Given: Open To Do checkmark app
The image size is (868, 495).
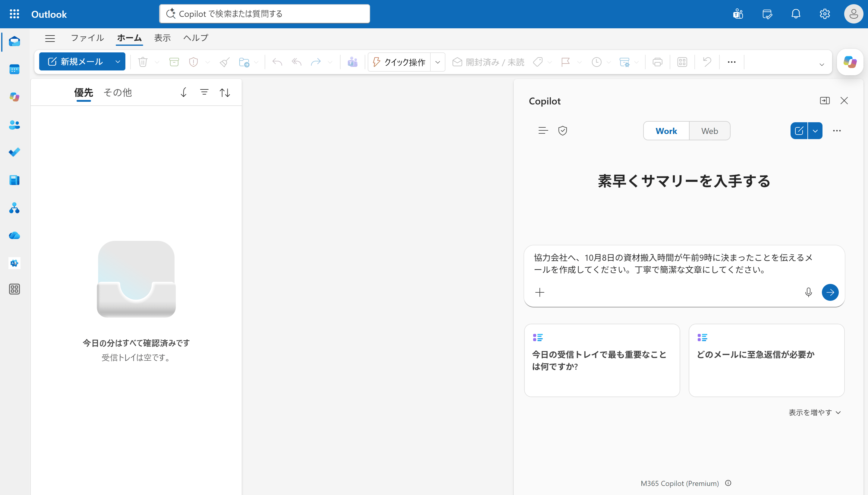Looking at the screenshot, I should click(14, 152).
